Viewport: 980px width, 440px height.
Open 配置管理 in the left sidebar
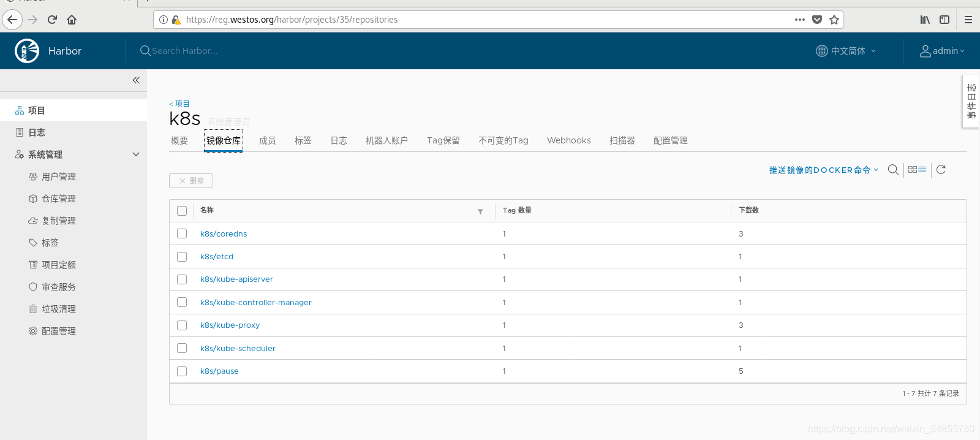[59, 331]
